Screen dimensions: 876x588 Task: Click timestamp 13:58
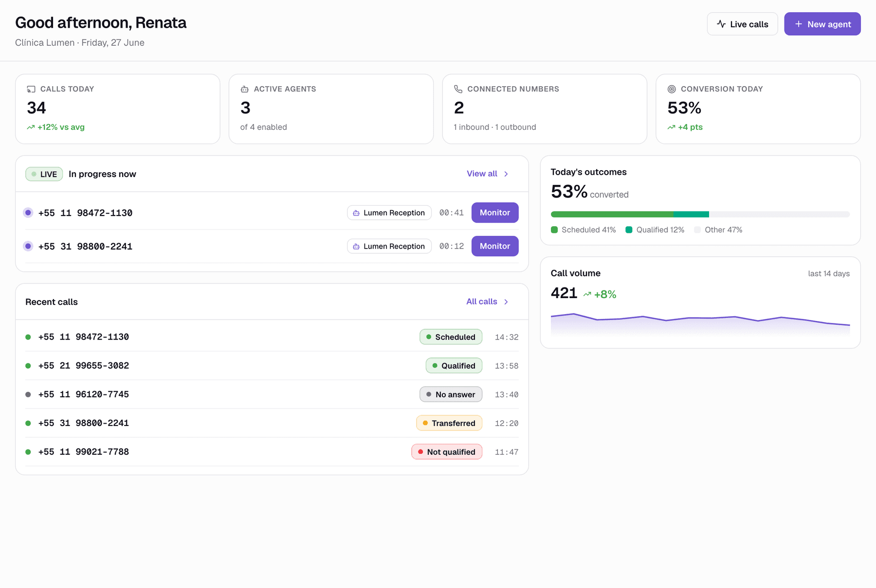coord(507,366)
